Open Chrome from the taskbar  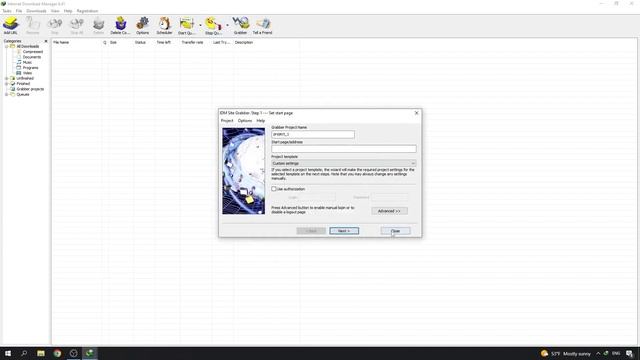[x=57, y=353]
